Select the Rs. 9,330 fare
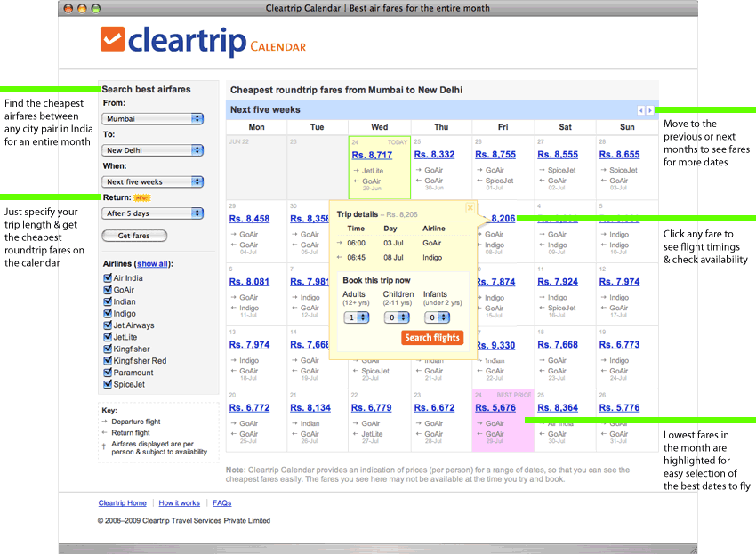Image resolution: width=756 pixels, height=554 pixels. [496, 346]
